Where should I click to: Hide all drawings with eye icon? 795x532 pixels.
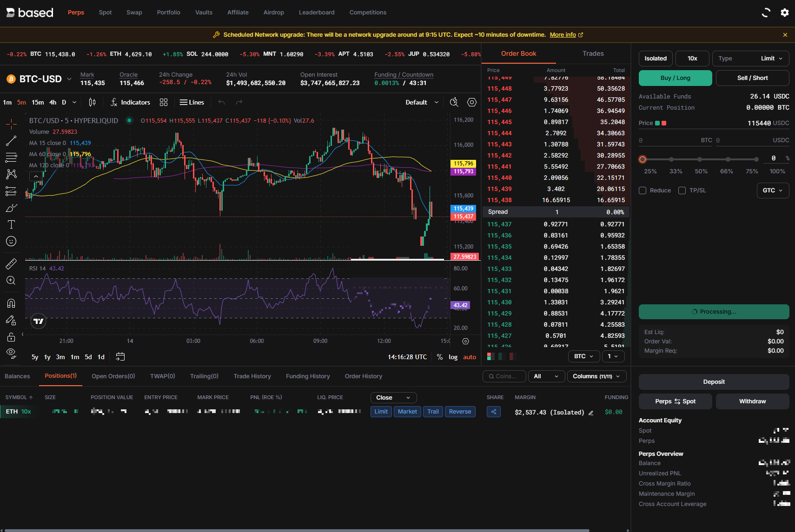pos(11,354)
